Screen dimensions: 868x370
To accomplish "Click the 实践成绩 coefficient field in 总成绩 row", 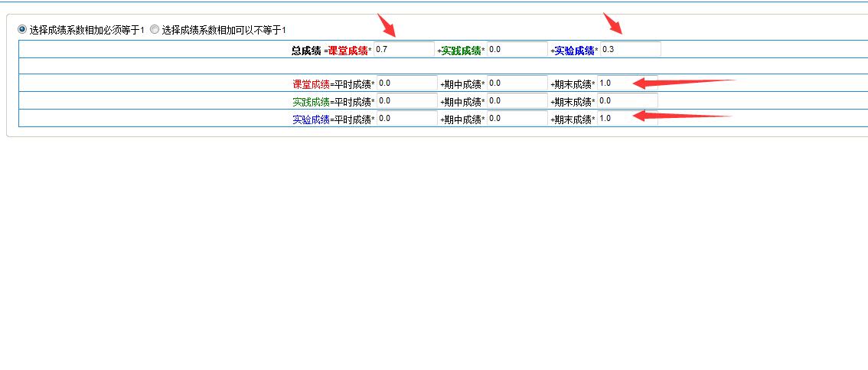I will pos(517,49).
